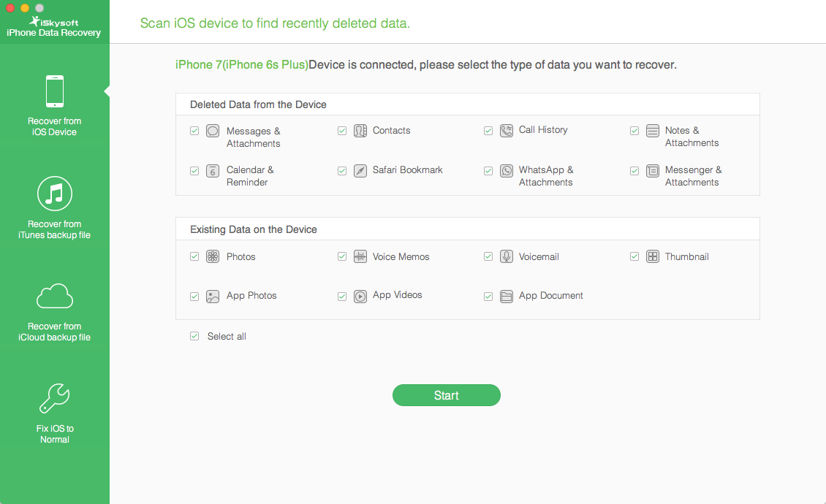Click the WhatsApp & Attachments icon
This screenshot has height=504, width=826.
pos(507,171)
